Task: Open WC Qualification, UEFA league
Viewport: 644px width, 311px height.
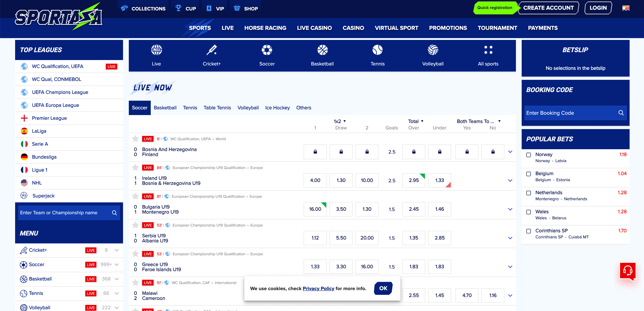Action: point(69,66)
